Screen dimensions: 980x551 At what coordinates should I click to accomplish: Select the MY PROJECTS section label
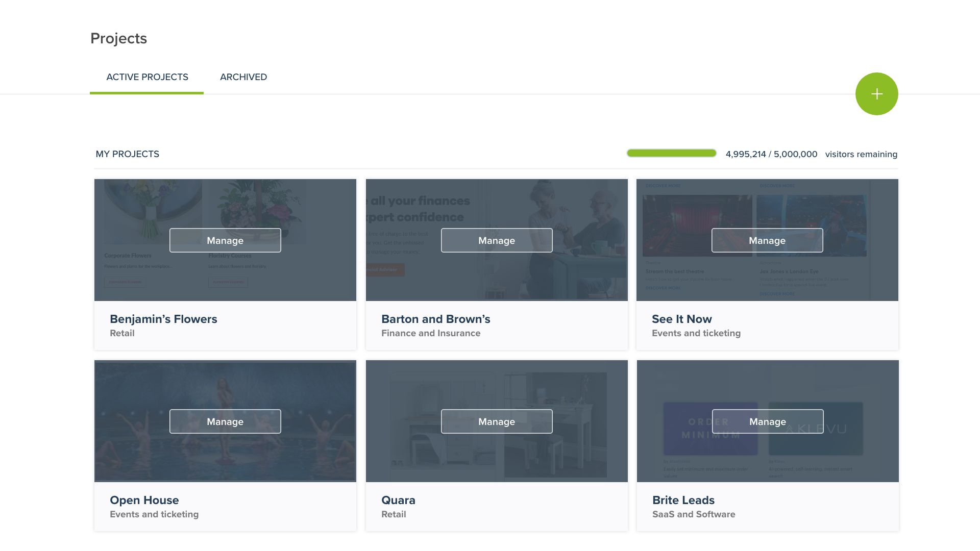(x=127, y=154)
